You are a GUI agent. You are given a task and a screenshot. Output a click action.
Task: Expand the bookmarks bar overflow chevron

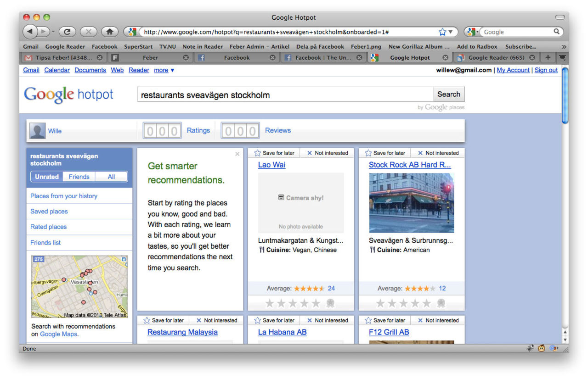pos(564,47)
